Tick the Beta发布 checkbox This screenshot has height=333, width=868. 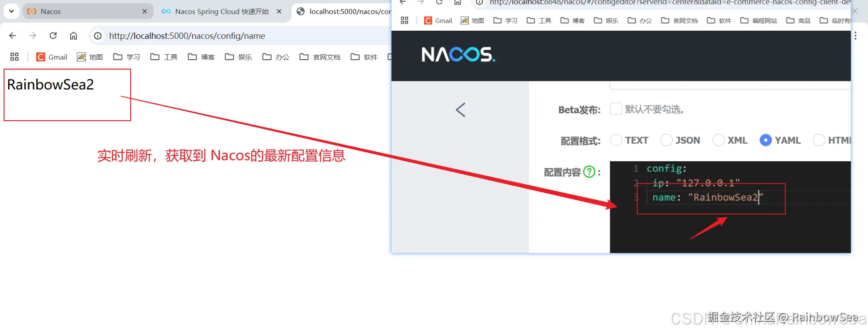tap(616, 109)
